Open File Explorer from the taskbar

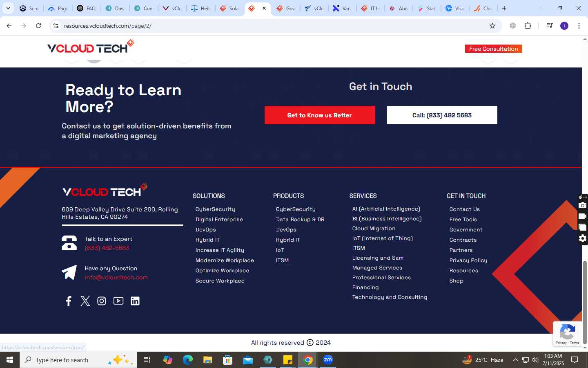[208, 360]
